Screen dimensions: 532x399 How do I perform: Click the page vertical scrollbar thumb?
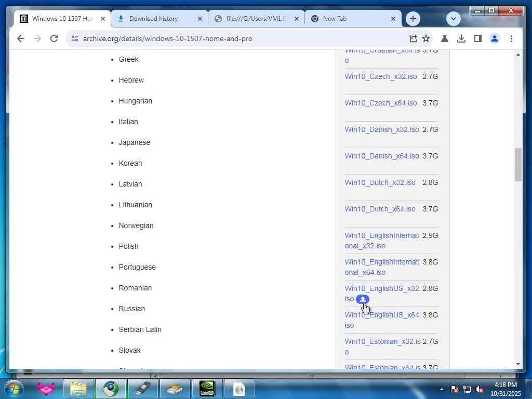click(x=518, y=165)
